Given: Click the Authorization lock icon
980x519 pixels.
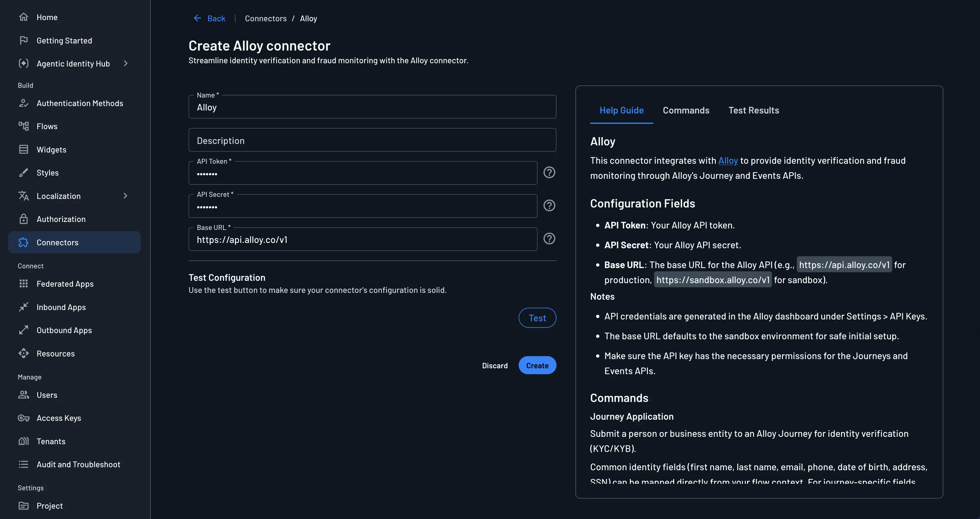Looking at the screenshot, I should pyautogui.click(x=24, y=219).
